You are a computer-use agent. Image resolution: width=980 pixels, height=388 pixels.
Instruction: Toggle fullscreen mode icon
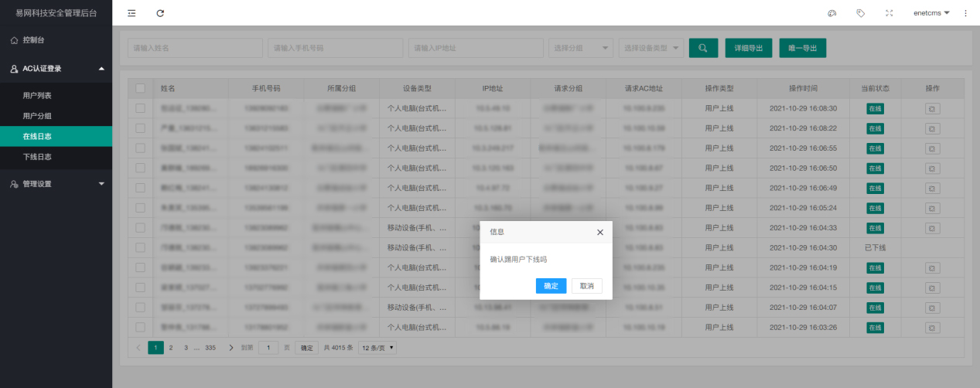point(889,13)
